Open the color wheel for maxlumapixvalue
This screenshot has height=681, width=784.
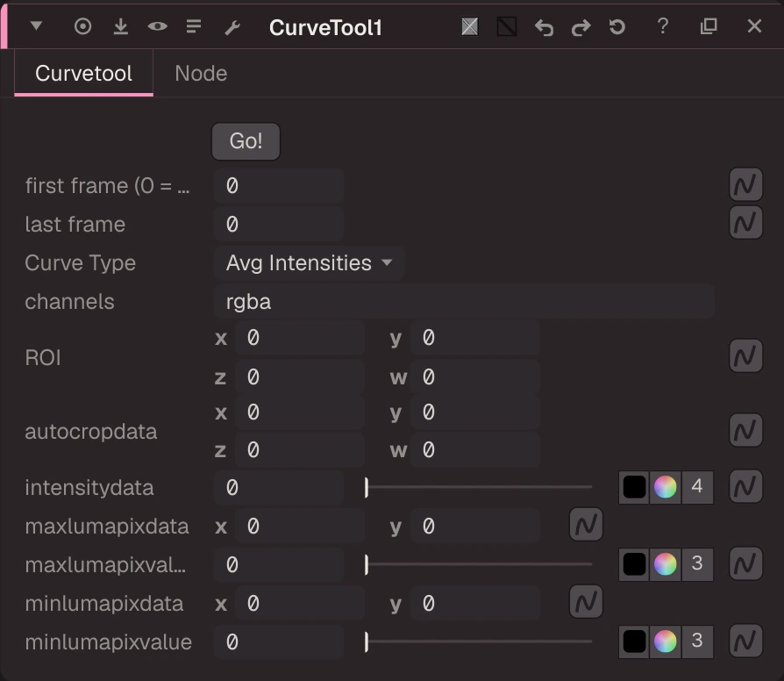(x=665, y=564)
